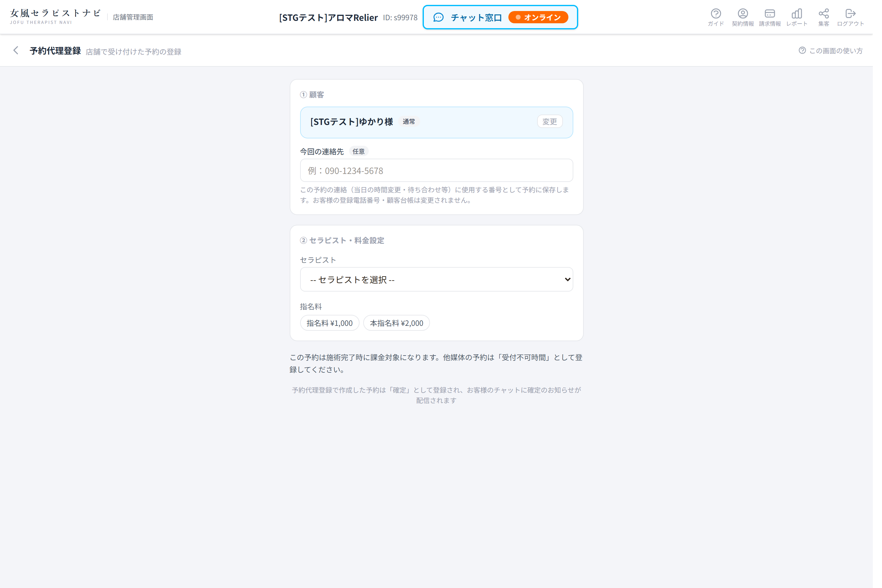
Task: Open 集客 share icon
Action: (x=832, y=17)
